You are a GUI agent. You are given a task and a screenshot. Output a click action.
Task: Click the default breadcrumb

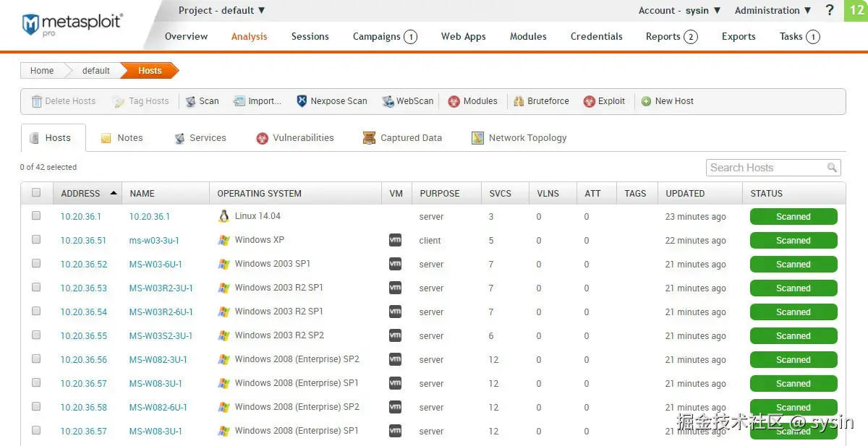coord(96,71)
